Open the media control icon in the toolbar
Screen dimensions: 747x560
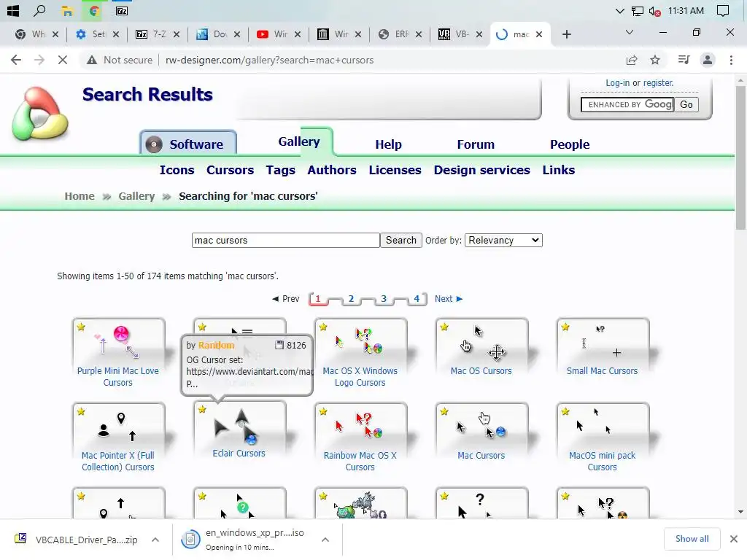684,60
